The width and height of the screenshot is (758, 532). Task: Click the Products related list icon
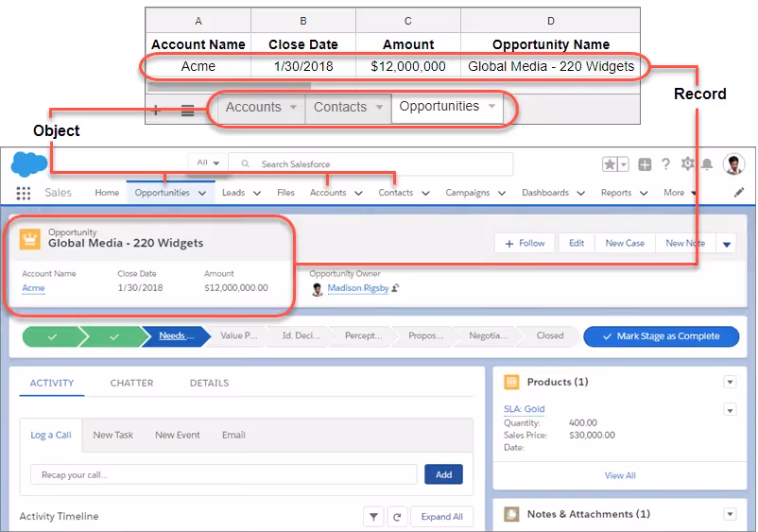click(x=511, y=382)
